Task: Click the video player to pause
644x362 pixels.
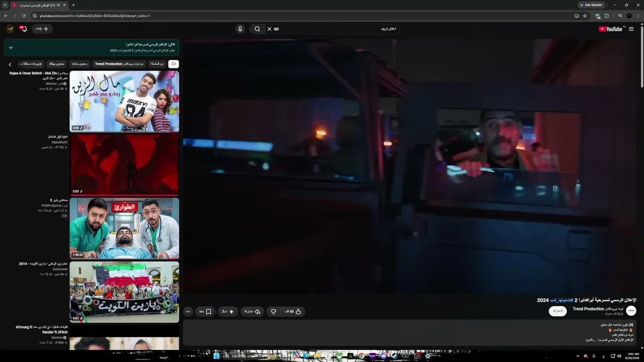Action: [x=410, y=166]
